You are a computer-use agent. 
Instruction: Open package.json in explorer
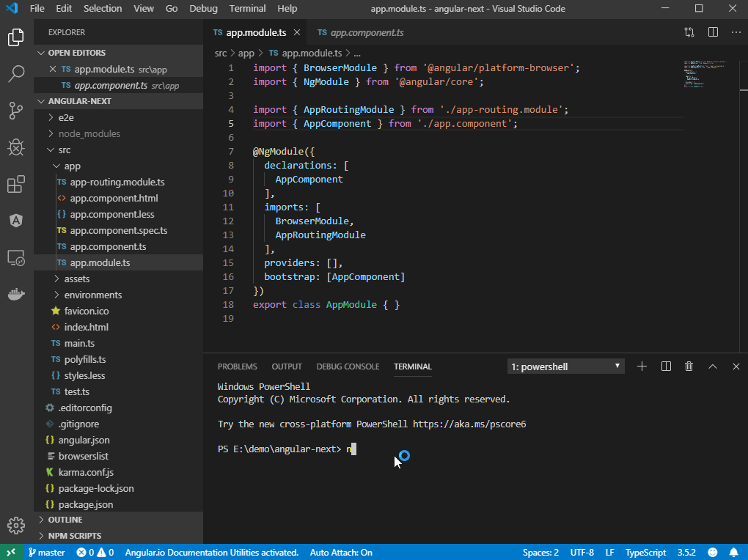[x=118, y=504]
